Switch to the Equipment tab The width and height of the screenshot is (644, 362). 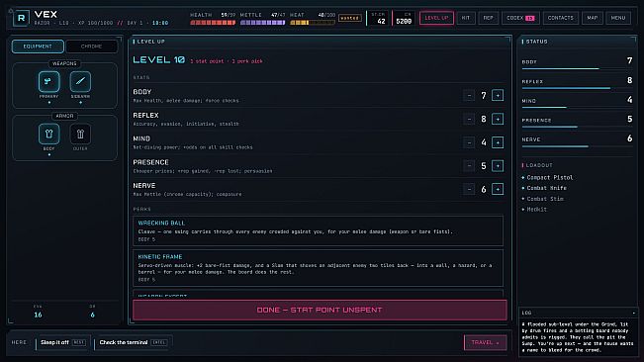click(x=38, y=46)
